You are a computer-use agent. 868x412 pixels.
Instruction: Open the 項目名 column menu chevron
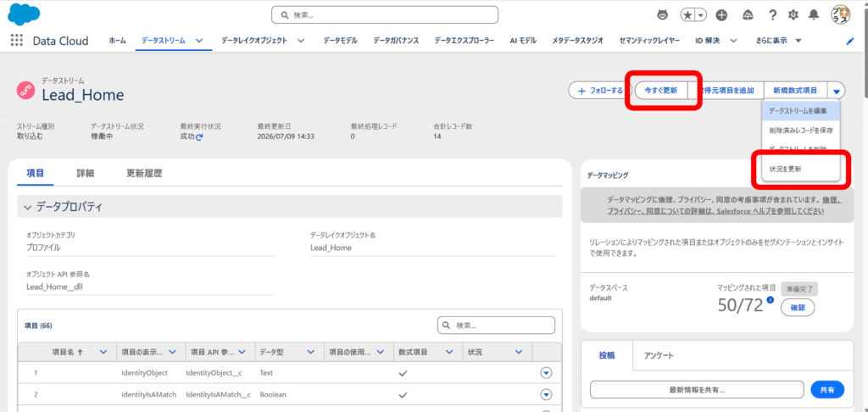tap(103, 352)
